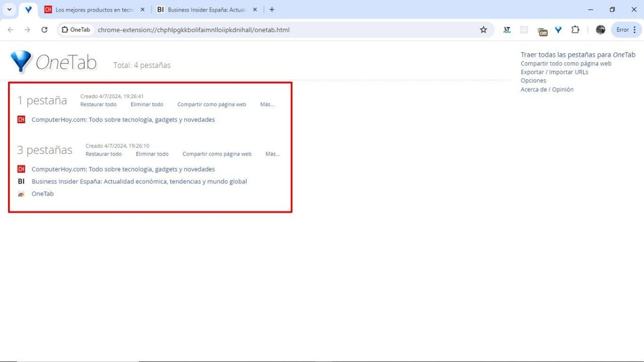Open the Opciones link
644x362 pixels.
[533, 80]
